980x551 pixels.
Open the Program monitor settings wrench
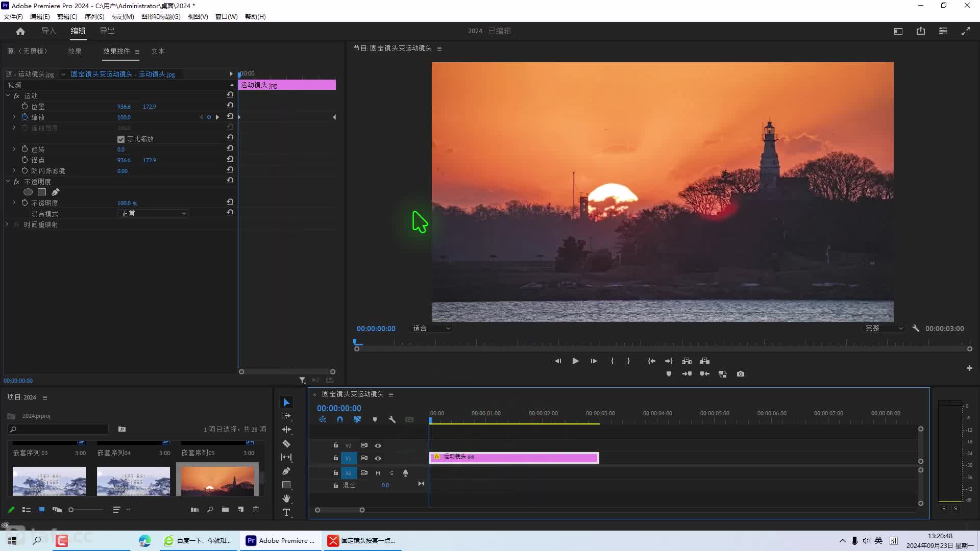pos(916,329)
